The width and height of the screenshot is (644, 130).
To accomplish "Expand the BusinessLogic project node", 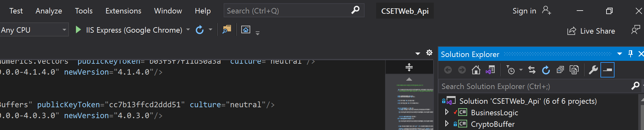I will coord(447,112).
